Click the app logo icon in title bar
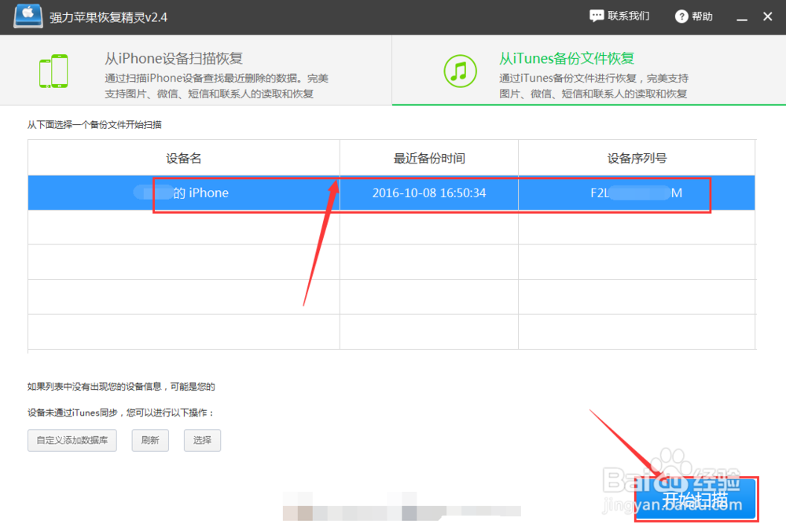This screenshot has height=532, width=786. (28, 16)
